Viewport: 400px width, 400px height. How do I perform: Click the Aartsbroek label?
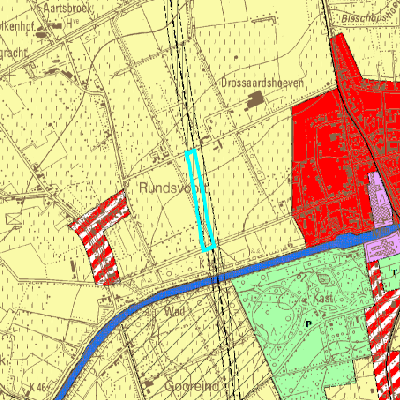[67, 8]
